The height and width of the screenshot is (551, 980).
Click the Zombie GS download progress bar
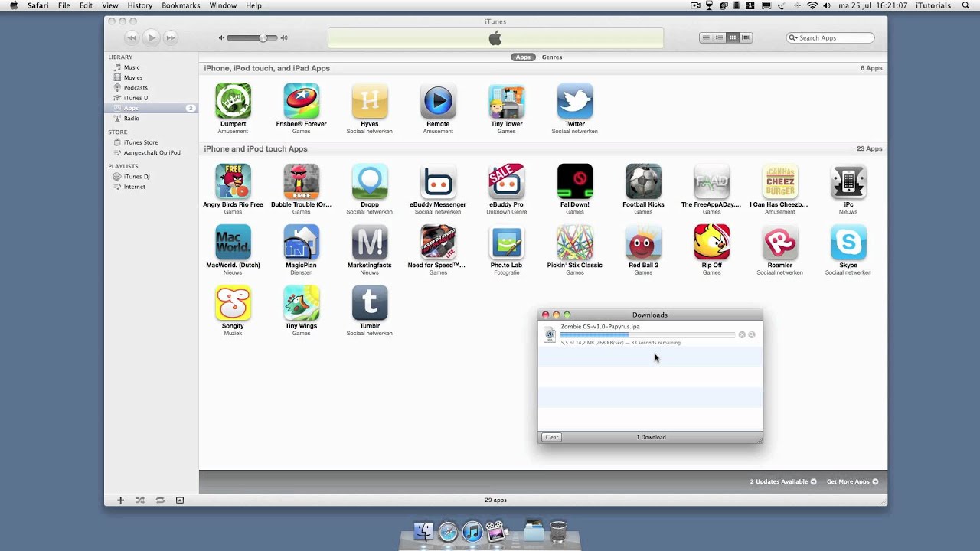click(x=648, y=334)
